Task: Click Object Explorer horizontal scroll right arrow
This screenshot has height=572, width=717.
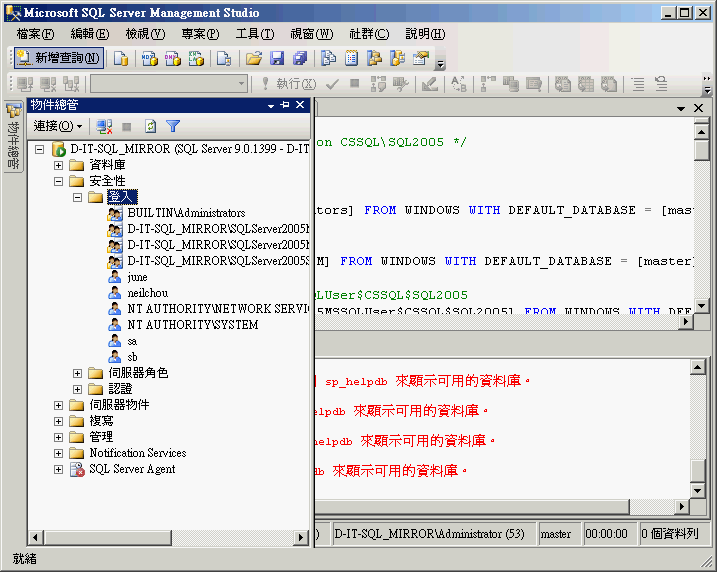Action: tap(300, 537)
